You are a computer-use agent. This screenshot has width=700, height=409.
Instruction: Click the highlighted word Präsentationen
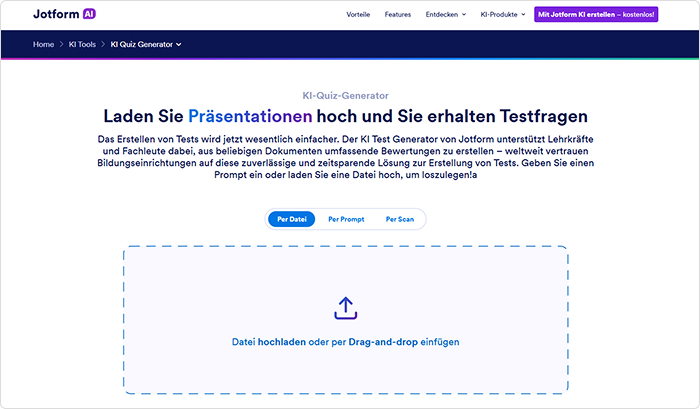coord(250,116)
